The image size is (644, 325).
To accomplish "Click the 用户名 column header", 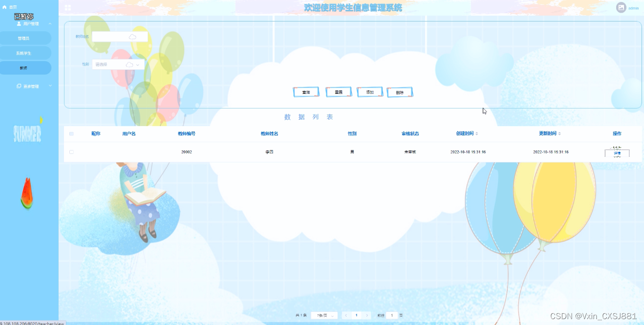I will (x=129, y=133).
